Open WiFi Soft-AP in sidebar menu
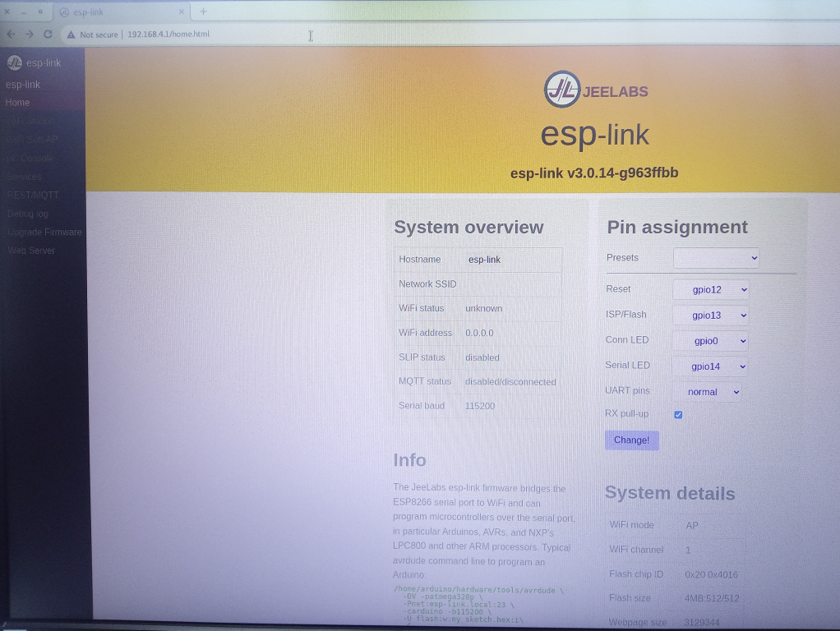This screenshot has width=840, height=631. [x=33, y=140]
